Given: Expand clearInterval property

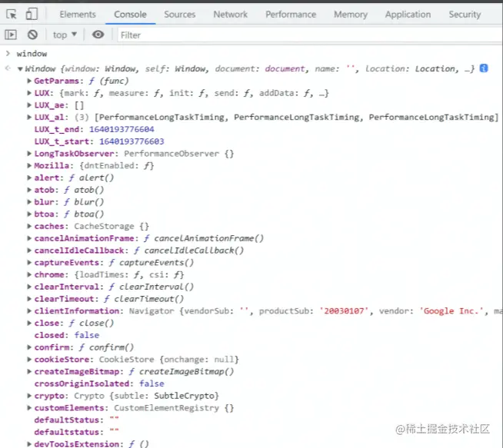Looking at the screenshot, I should 29,287.
